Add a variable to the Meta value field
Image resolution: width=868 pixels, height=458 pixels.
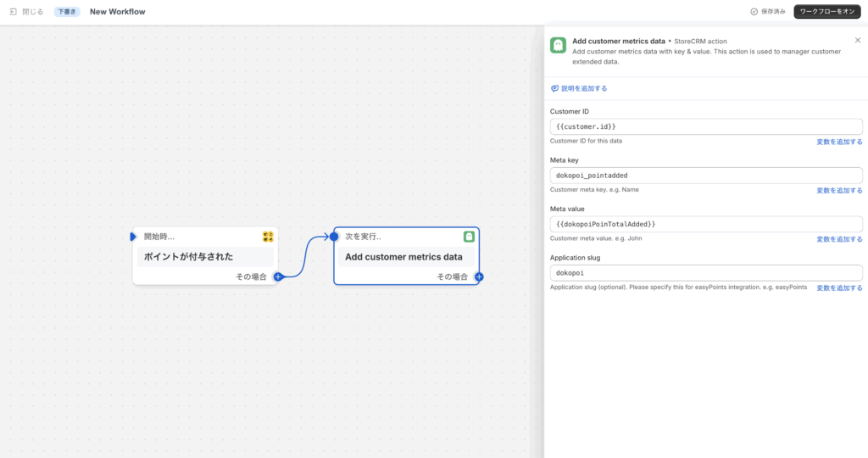(839, 239)
